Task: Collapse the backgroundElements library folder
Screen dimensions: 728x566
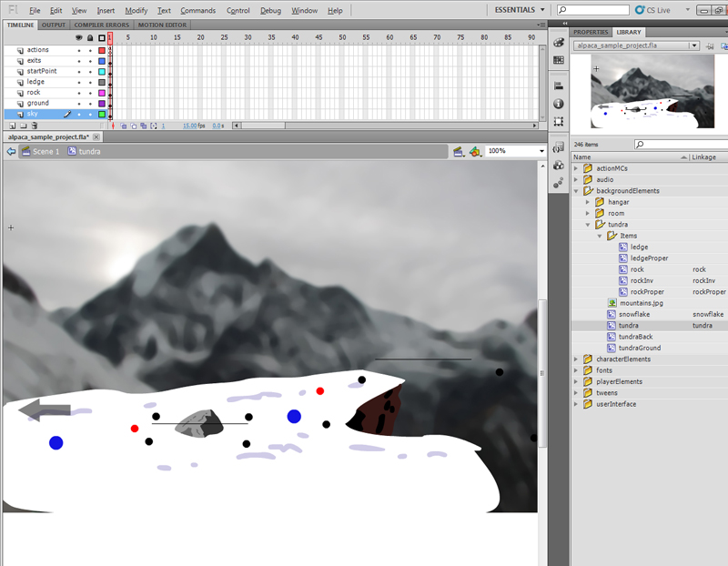Action: point(576,191)
